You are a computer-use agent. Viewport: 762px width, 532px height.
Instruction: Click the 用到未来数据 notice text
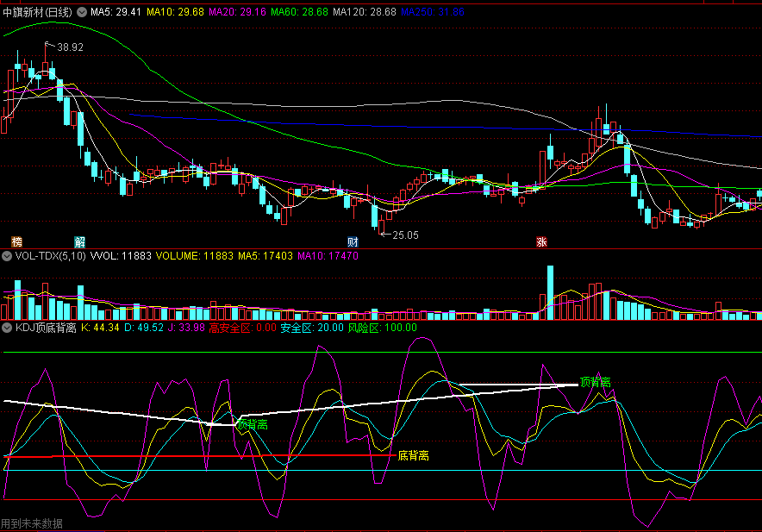pos(32,523)
